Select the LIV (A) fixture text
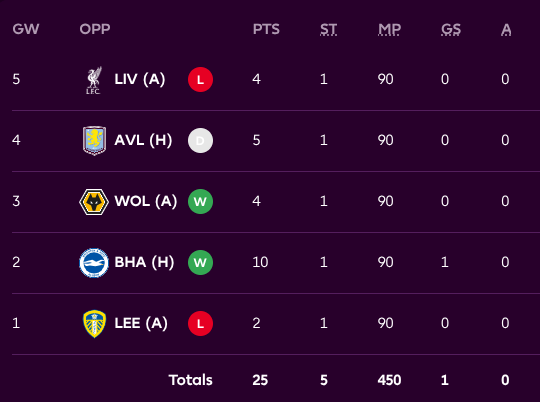 tap(140, 80)
